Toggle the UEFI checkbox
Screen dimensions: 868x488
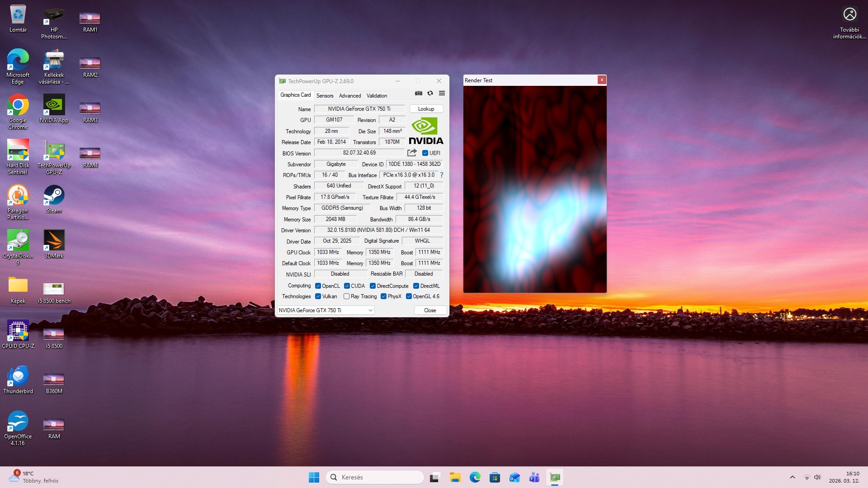(425, 153)
